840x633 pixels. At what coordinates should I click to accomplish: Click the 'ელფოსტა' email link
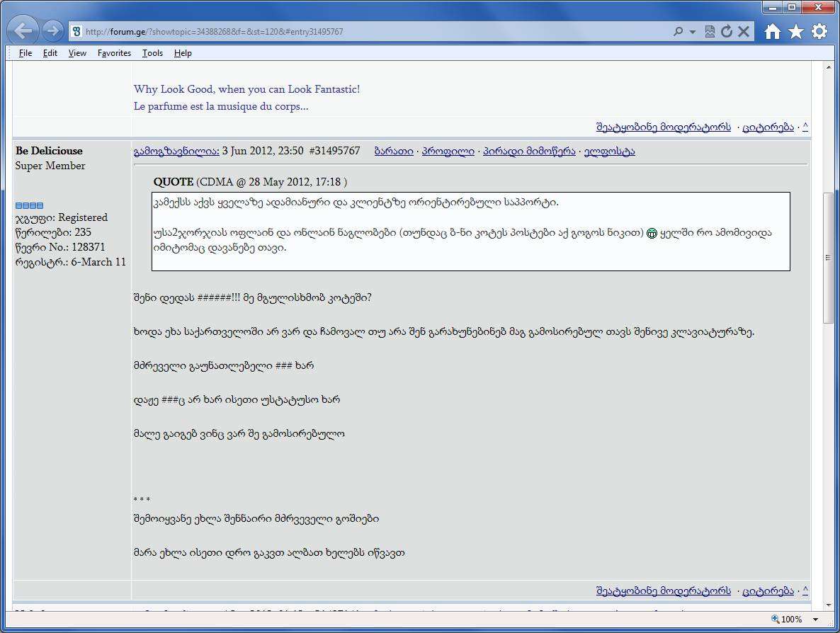[610, 151]
